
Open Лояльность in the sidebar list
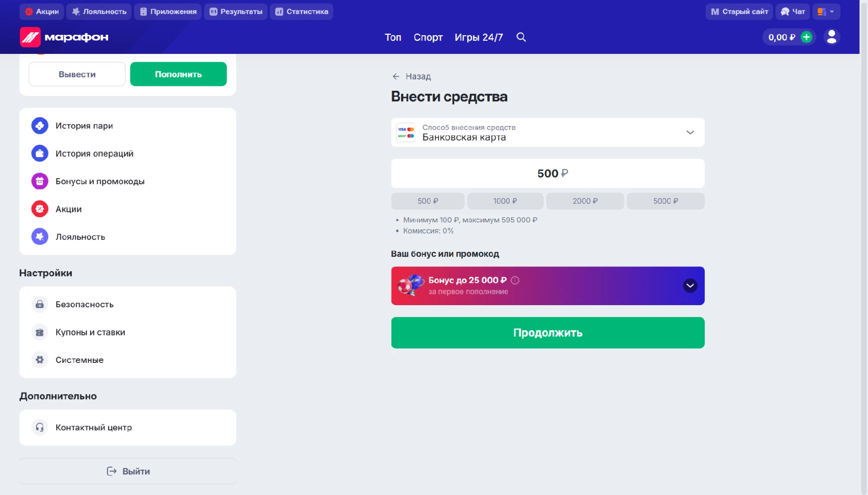[128, 237]
